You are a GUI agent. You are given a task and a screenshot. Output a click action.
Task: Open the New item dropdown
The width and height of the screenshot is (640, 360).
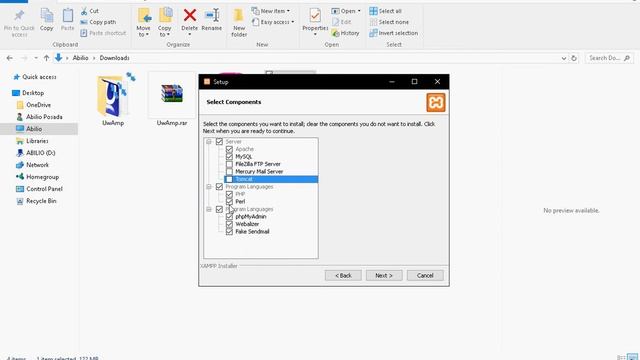271,11
